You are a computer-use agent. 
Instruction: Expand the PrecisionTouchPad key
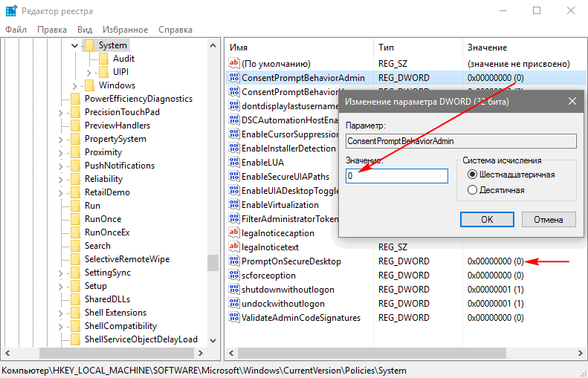coord(61,112)
